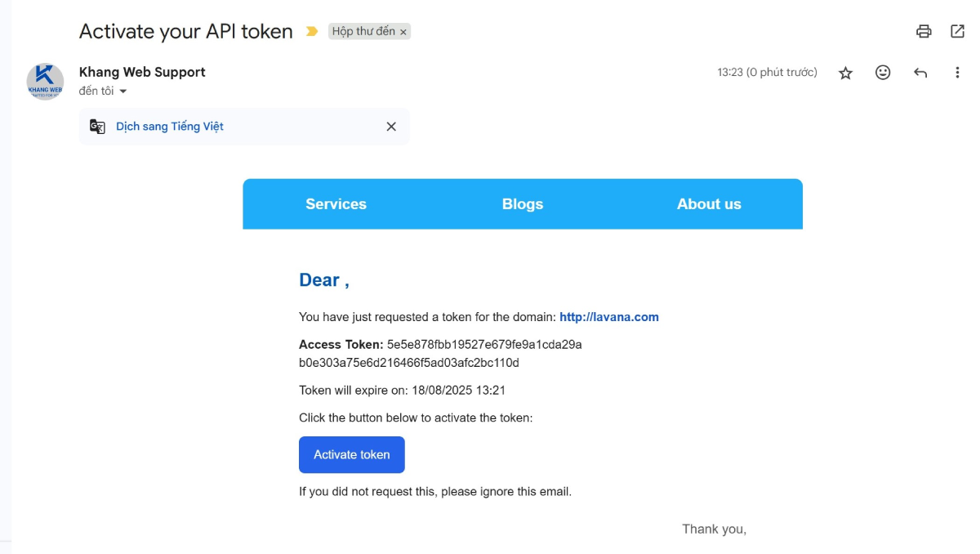Image resolution: width=980 pixels, height=554 pixels.
Task: Expand the Hộp thư đến label details
Action: [365, 31]
